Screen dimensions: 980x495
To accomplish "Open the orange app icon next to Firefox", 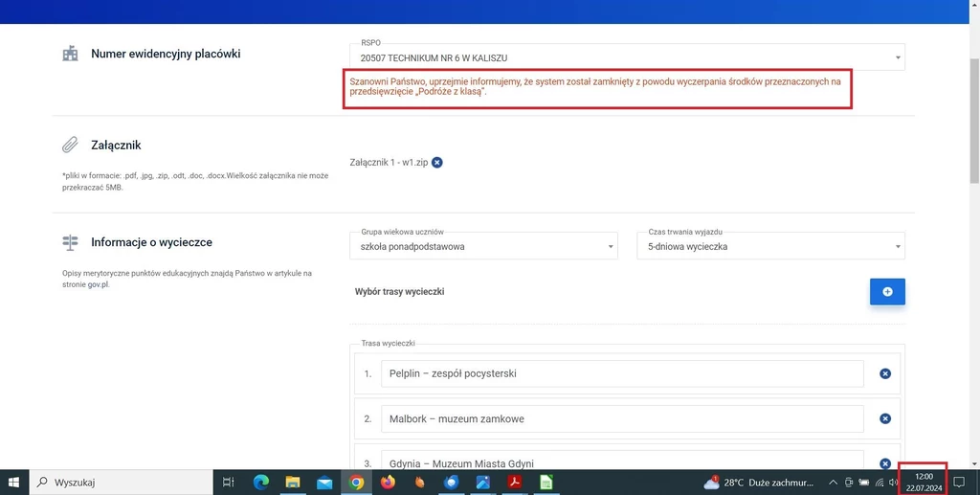I will coord(419,483).
